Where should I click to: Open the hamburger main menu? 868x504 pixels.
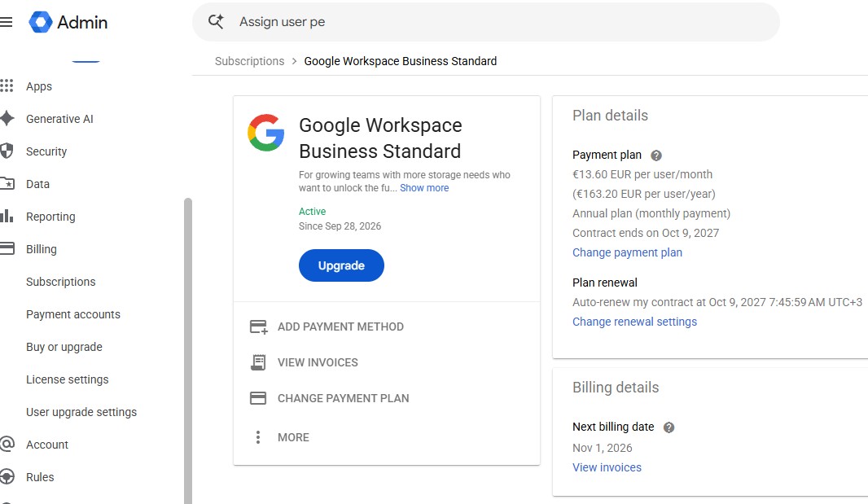[6, 22]
